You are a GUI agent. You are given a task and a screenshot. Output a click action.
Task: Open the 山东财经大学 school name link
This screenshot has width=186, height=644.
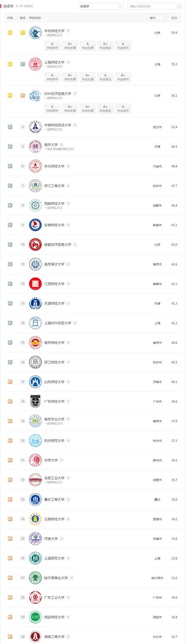click(x=54, y=382)
